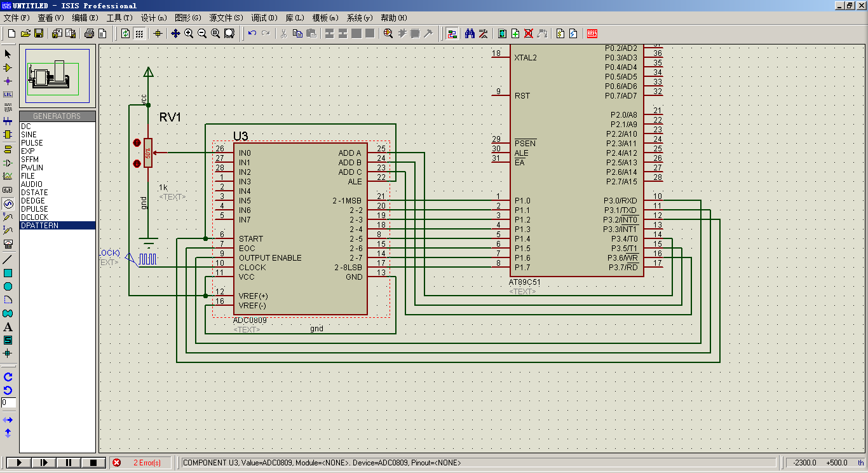Step the simulation one frame
The image size is (868, 473).
pyautogui.click(x=44, y=463)
